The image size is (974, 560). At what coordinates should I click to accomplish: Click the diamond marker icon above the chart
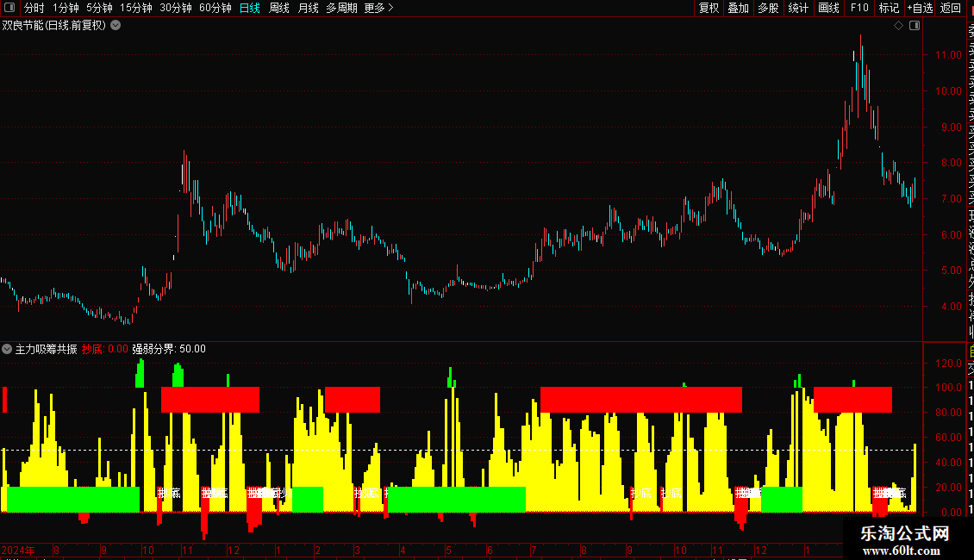898,26
